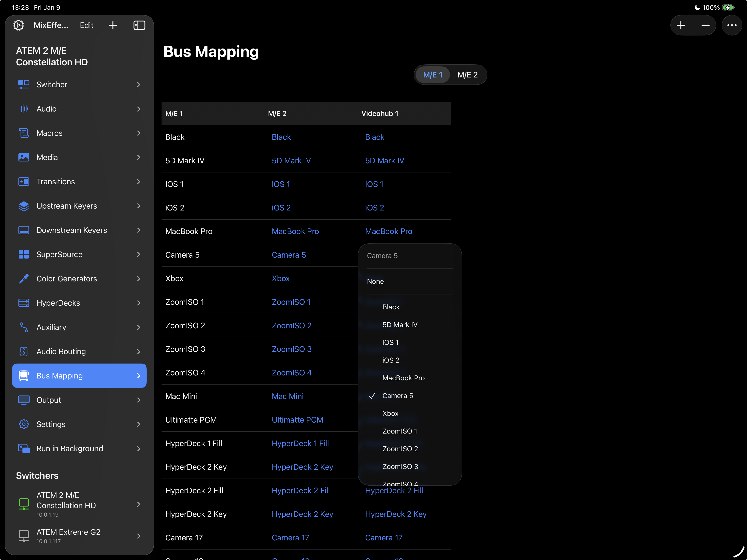Expand Upstream Keyers chevron arrow
Viewport: 747px width, 560px height.
[x=138, y=206]
